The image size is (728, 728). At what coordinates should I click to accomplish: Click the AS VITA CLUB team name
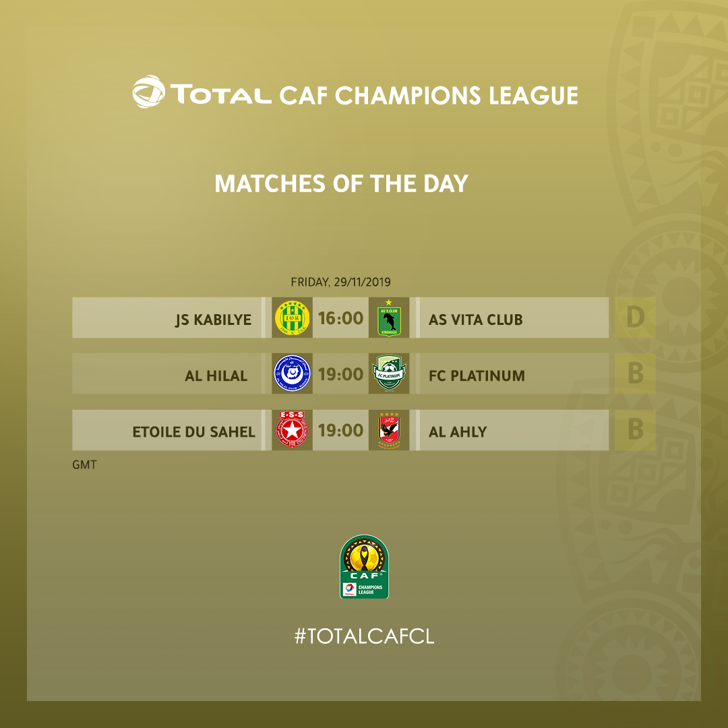[x=475, y=320]
